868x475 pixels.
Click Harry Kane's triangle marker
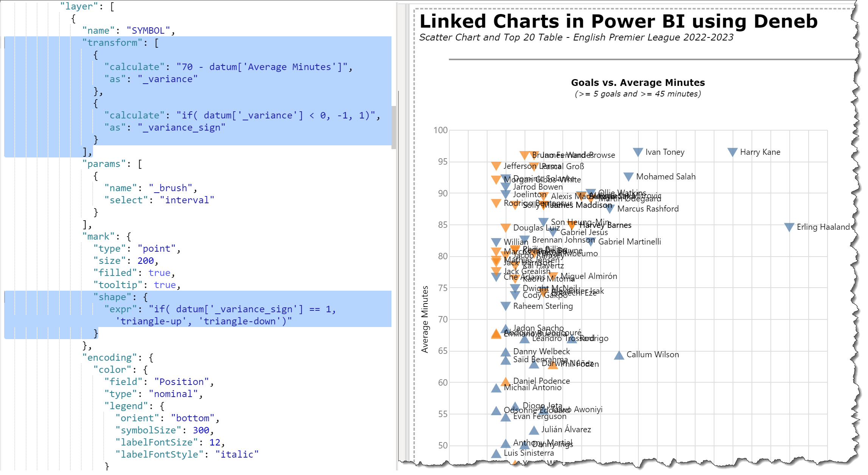click(732, 152)
